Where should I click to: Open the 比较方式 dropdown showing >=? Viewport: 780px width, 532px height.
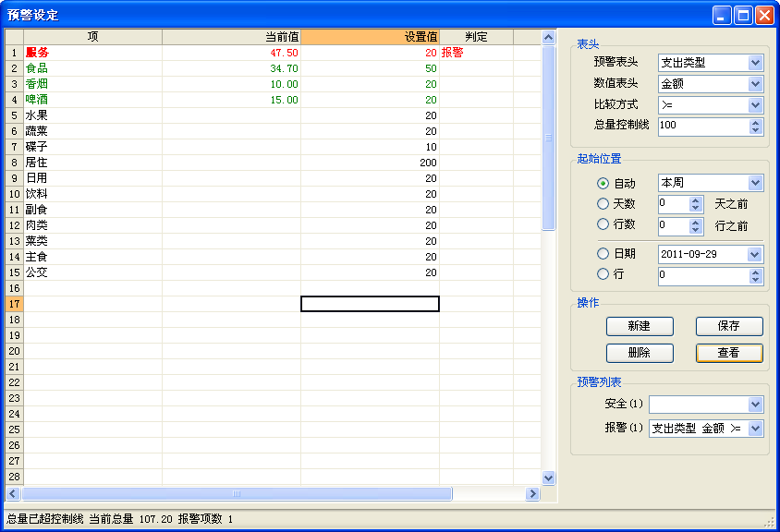[x=755, y=105]
